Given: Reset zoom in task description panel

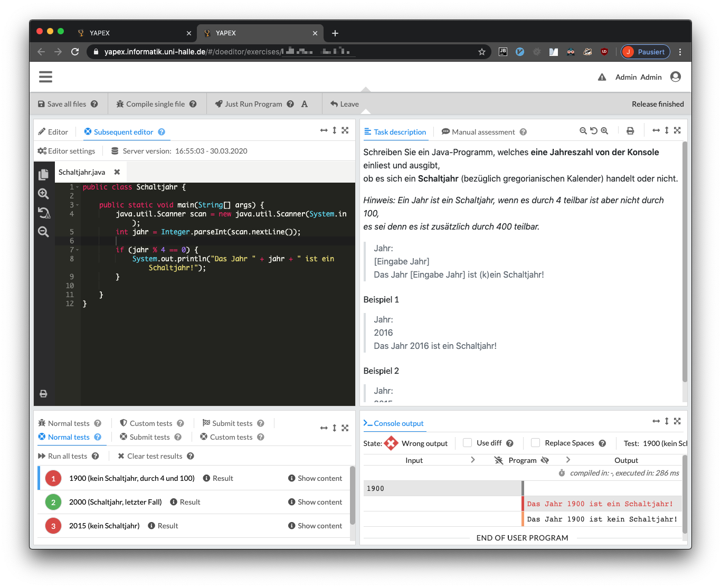Looking at the screenshot, I should (594, 131).
